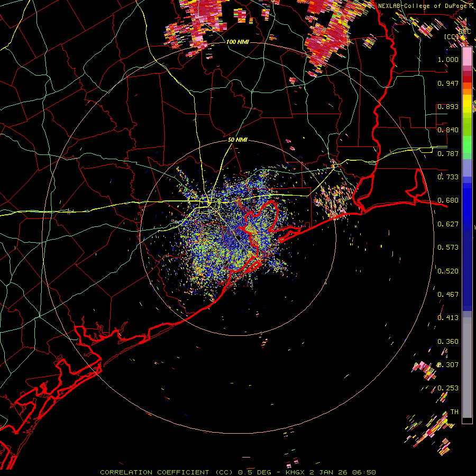Click the 0.413 color scale value
476x476 pixels.
coord(448,317)
